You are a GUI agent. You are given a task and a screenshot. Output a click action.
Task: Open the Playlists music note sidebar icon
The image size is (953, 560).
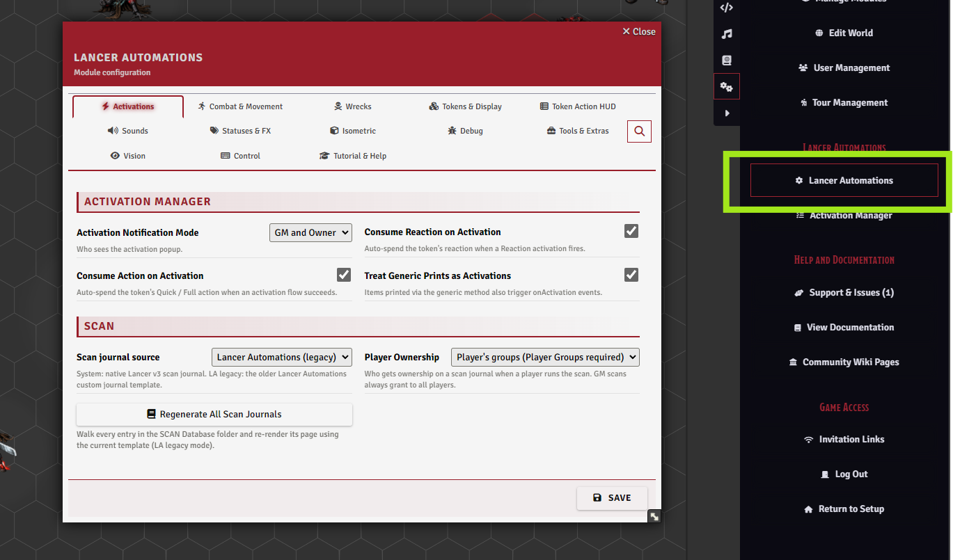point(727,34)
